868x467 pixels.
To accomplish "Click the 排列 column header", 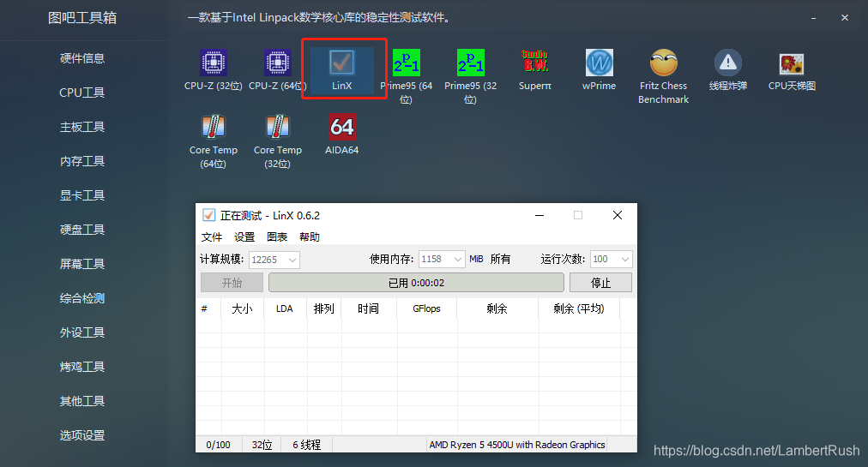I will coord(323,308).
